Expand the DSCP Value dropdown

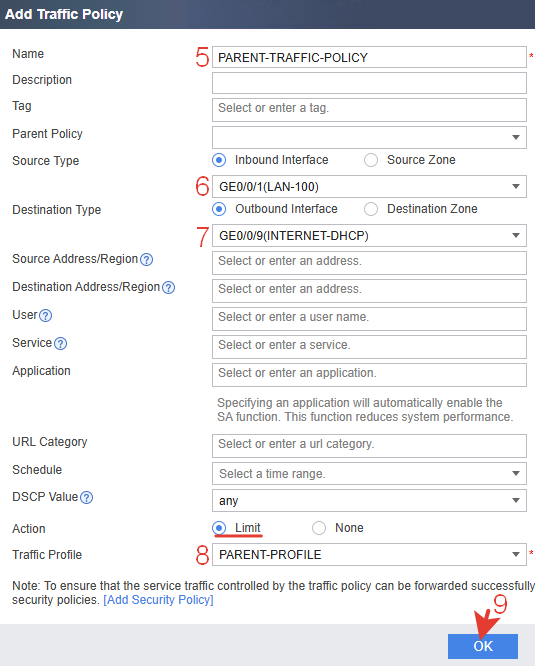369,500
